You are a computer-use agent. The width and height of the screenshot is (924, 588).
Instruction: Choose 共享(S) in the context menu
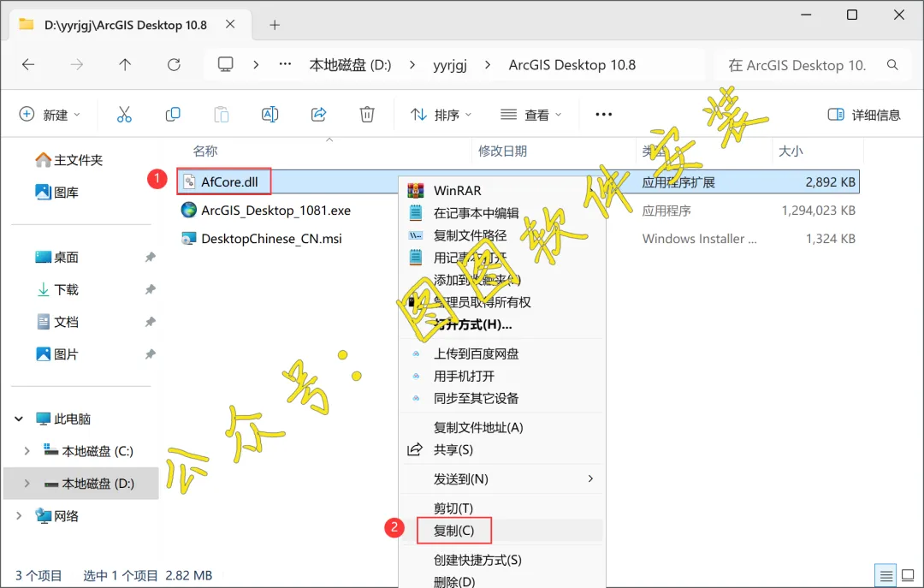(x=453, y=450)
